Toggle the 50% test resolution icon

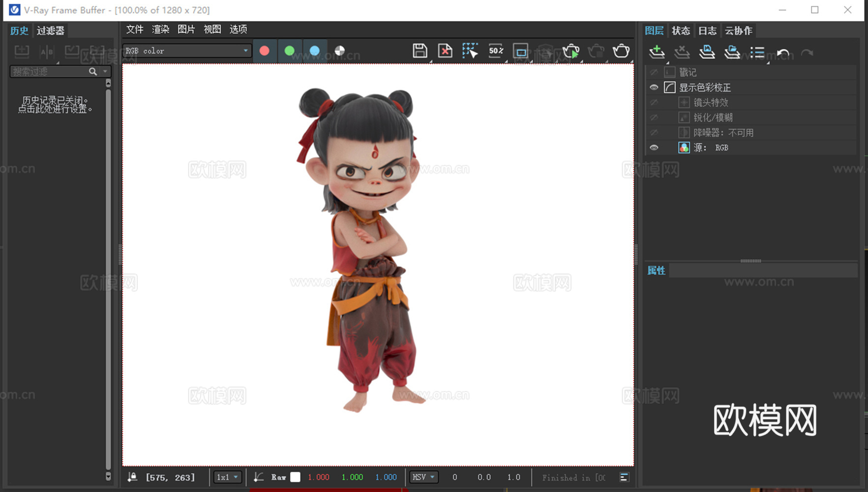(496, 51)
